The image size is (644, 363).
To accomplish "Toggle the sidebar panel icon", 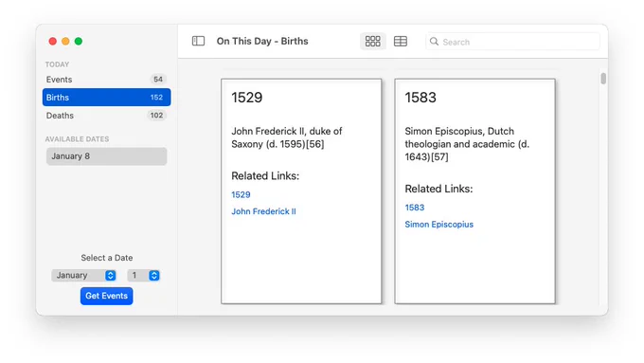I will [198, 41].
